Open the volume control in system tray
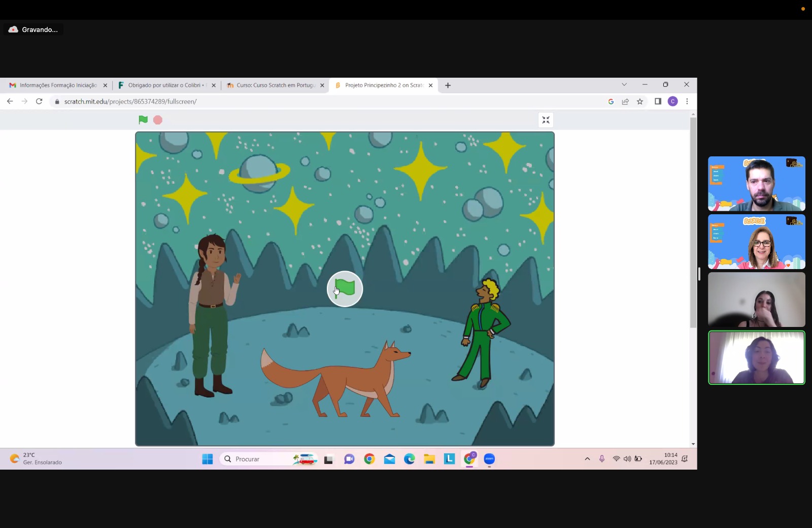This screenshot has width=812, height=528. (627, 459)
